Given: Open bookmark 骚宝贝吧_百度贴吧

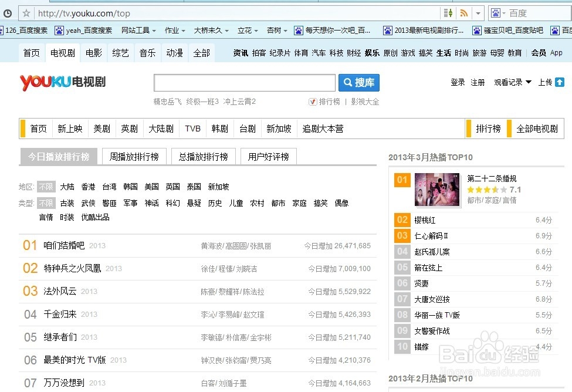Looking at the screenshot, I should (x=508, y=31).
